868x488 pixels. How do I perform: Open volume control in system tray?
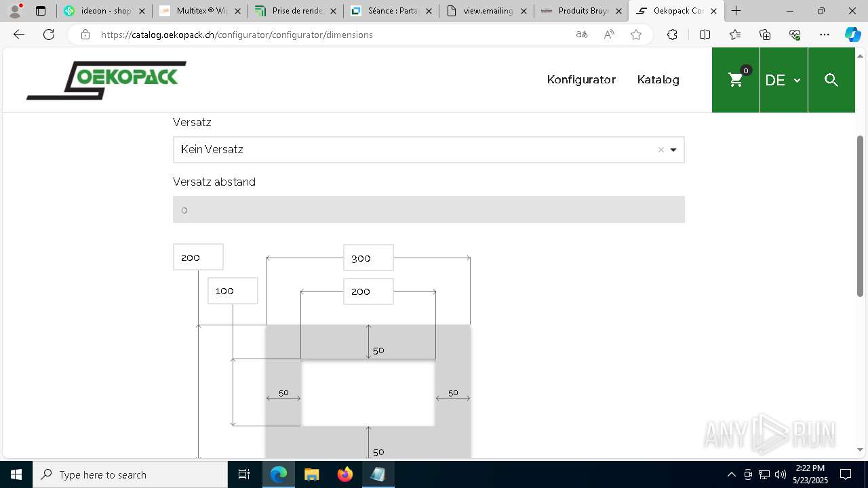781,474
